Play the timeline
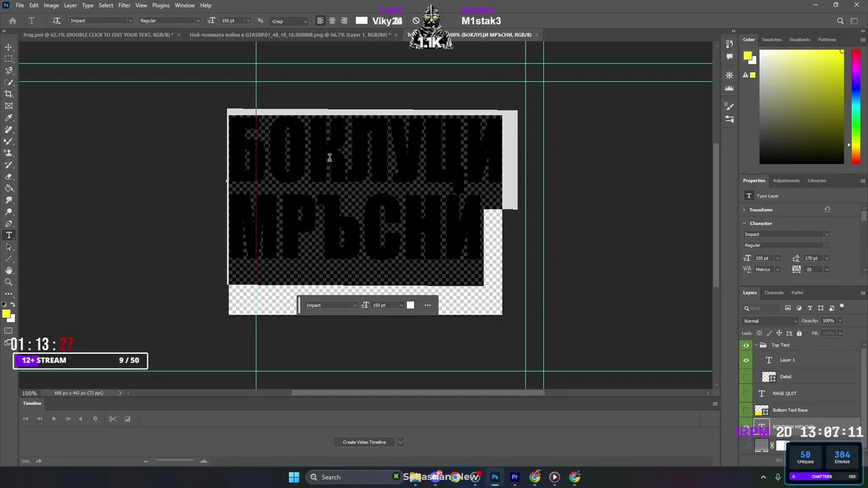Viewport: 868px width, 488px height. [x=54, y=418]
